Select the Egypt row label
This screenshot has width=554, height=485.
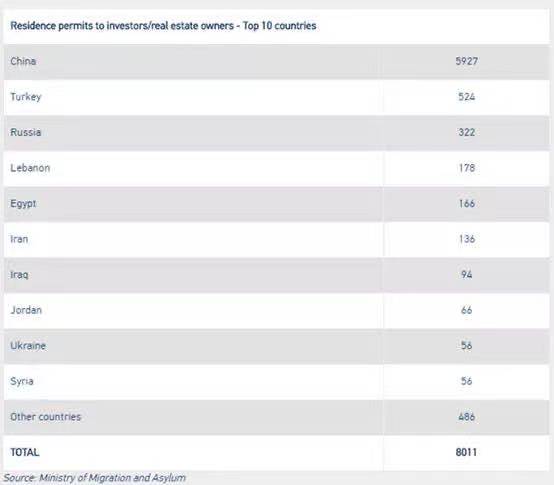point(23,204)
